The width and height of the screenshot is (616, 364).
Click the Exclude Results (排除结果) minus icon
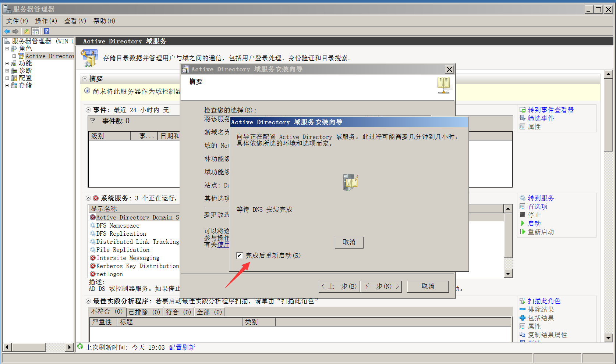point(523,310)
